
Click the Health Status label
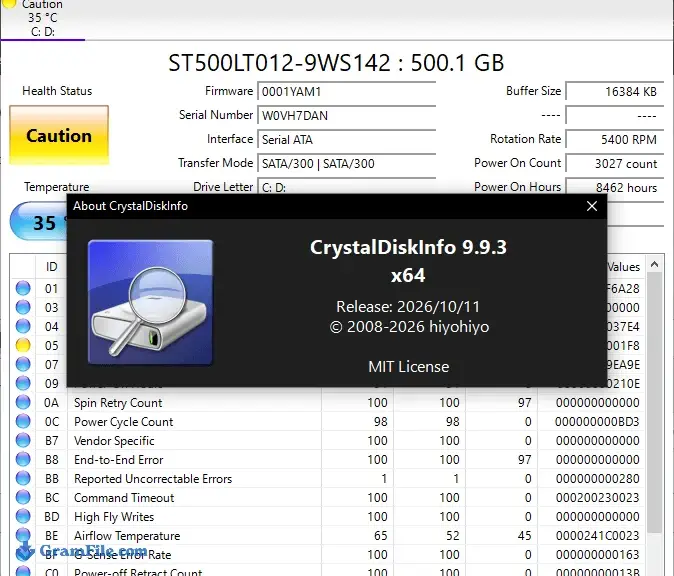57,91
